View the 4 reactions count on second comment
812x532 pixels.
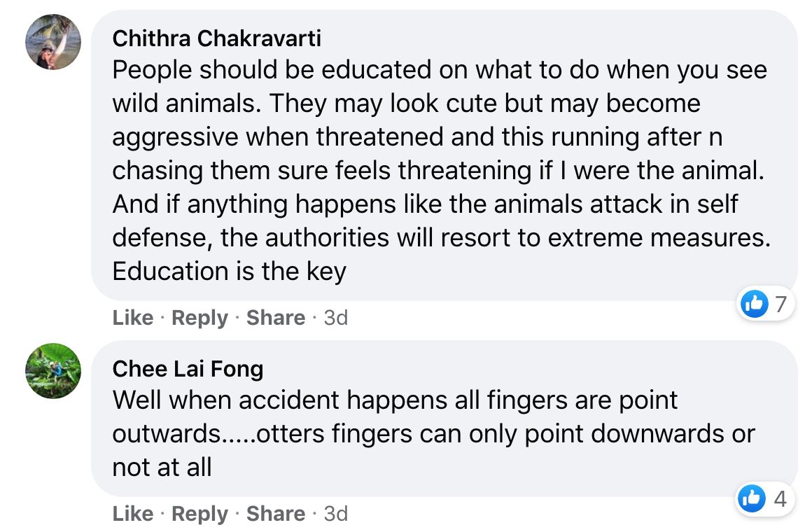click(x=780, y=499)
